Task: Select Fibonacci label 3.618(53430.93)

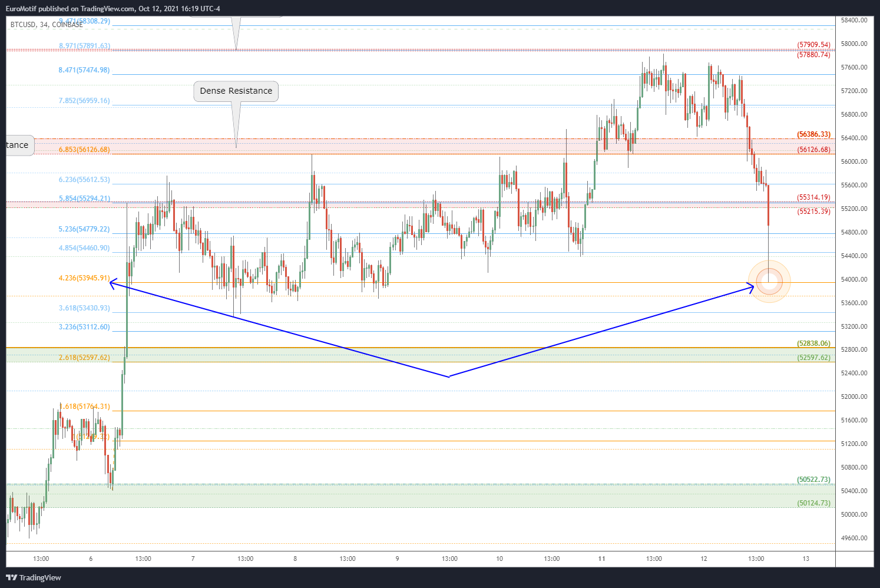Action: (x=84, y=308)
